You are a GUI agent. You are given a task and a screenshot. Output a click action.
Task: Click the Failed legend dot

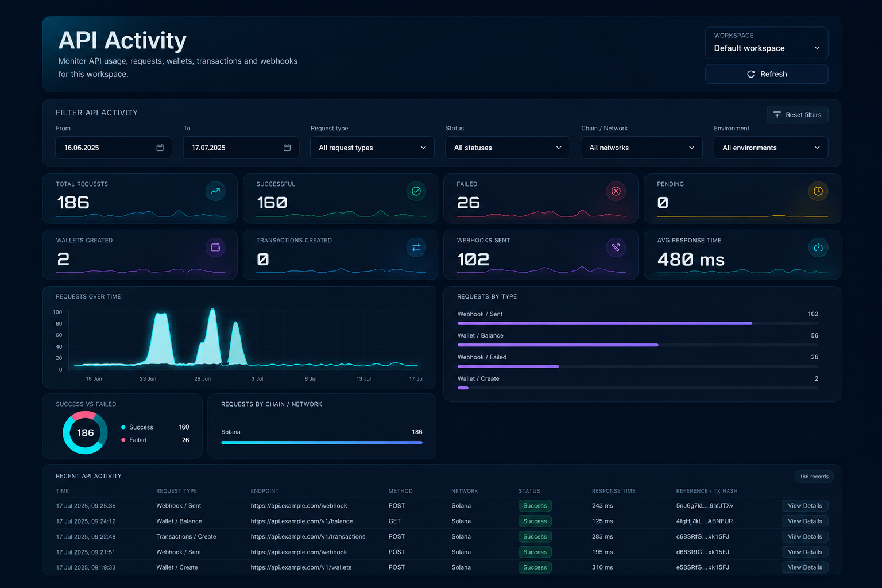point(123,440)
